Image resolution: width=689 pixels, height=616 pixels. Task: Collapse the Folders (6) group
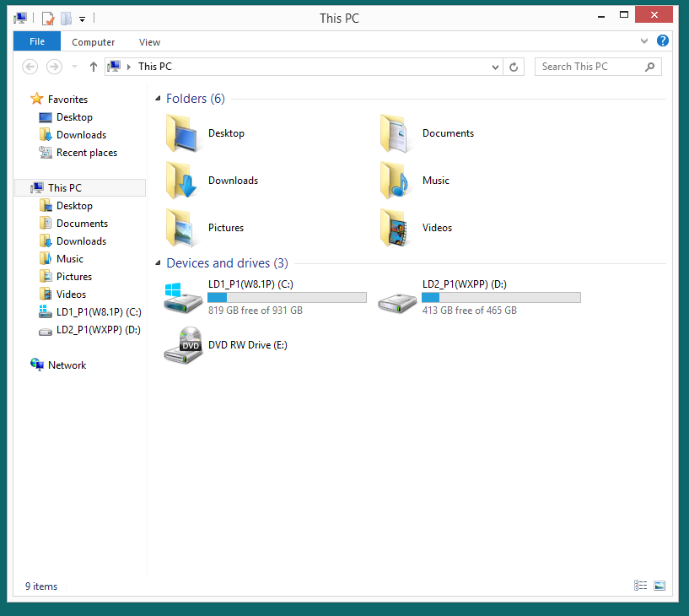[158, 100]
